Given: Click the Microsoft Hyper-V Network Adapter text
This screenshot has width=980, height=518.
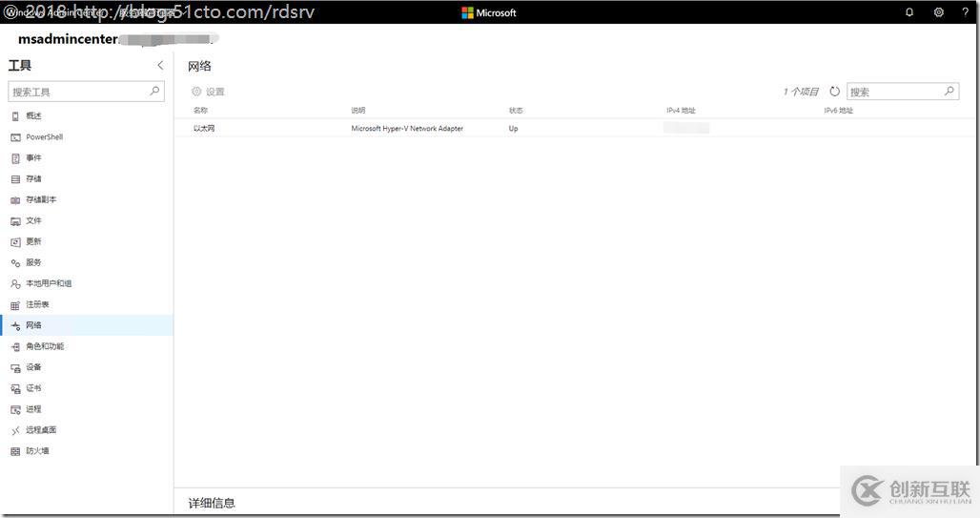Looking at the screenshot, I should pyautogui.click(x=407, y=128).
